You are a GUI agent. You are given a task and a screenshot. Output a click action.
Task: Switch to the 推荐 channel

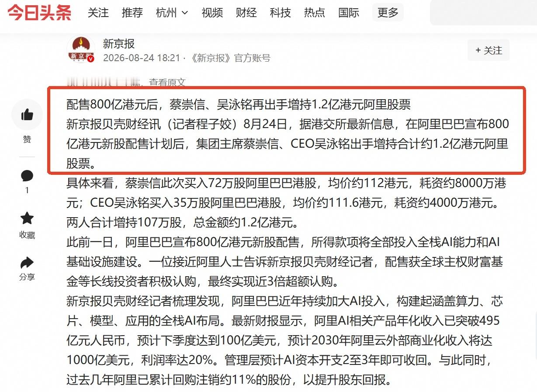click(x=132, y=13)
